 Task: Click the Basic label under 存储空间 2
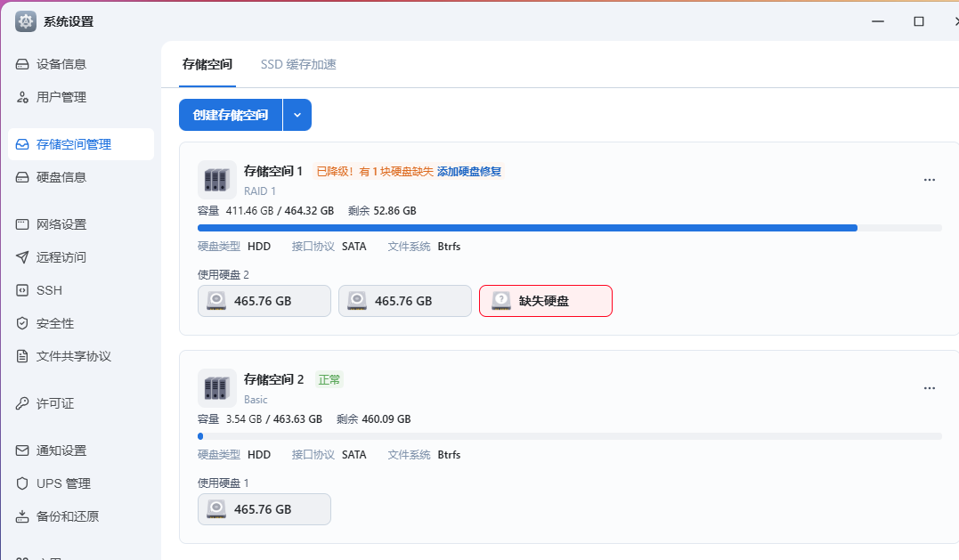click(x=256, y=400)
